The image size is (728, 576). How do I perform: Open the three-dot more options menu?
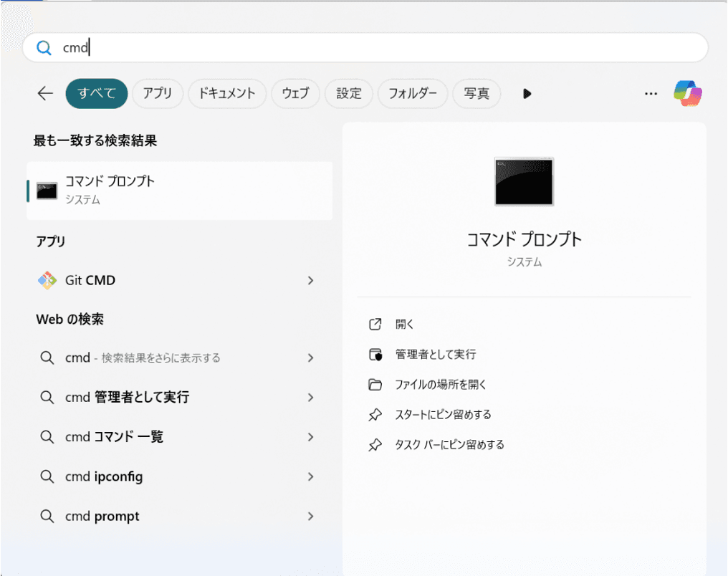[x=651, y=93]
